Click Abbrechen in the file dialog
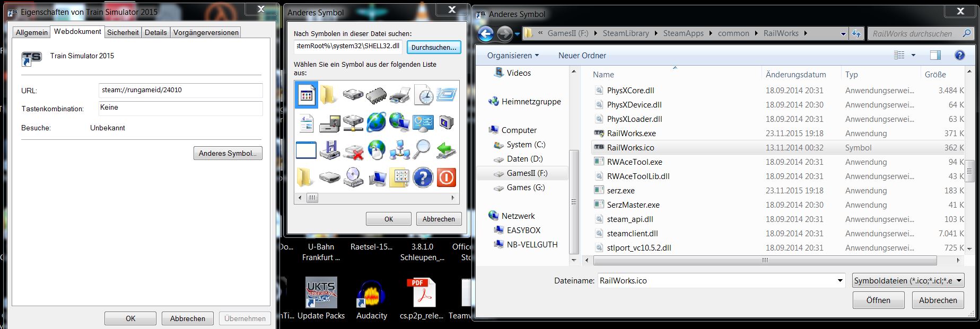Viewport: 980px width, 329px height. pos(938,300)
